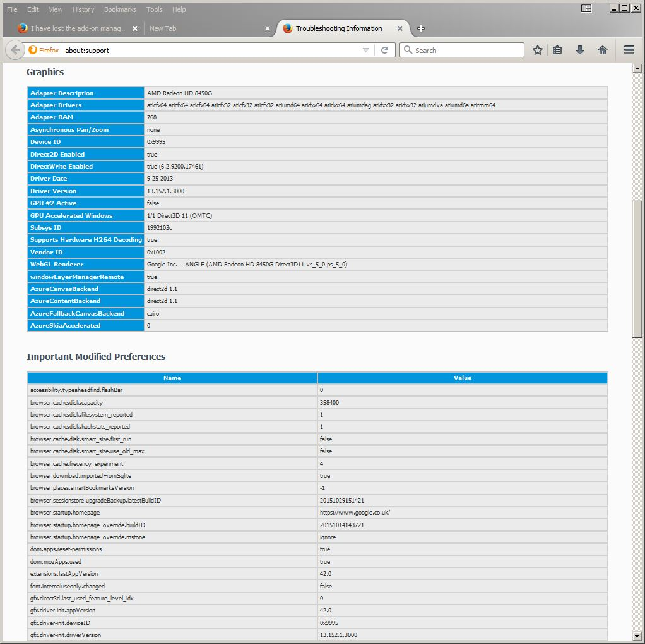Open the Downloads arrow icon
This screenshot has width=645, height=644.
pyautogui.click(x=580, y=50)
